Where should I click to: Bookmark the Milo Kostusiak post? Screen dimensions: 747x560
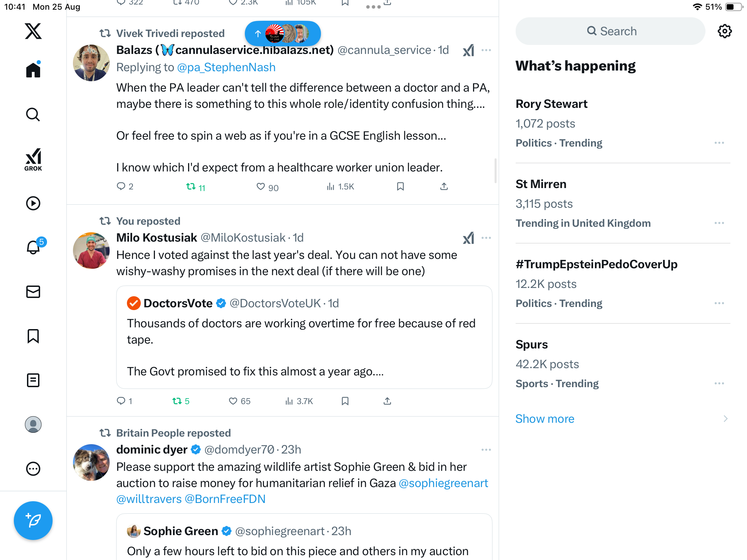click(x=345, y=401)
